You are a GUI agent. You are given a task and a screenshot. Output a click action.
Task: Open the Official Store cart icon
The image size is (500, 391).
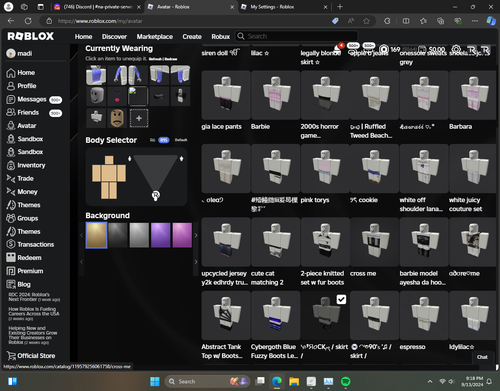[x=11, y=356]
